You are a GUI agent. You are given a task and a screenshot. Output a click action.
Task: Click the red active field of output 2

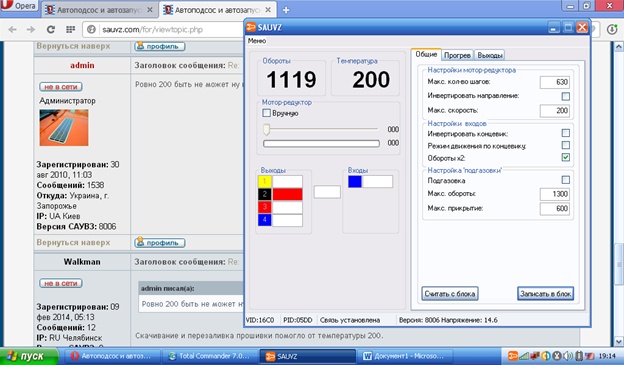pyautogui.click(x=287, y=194)
